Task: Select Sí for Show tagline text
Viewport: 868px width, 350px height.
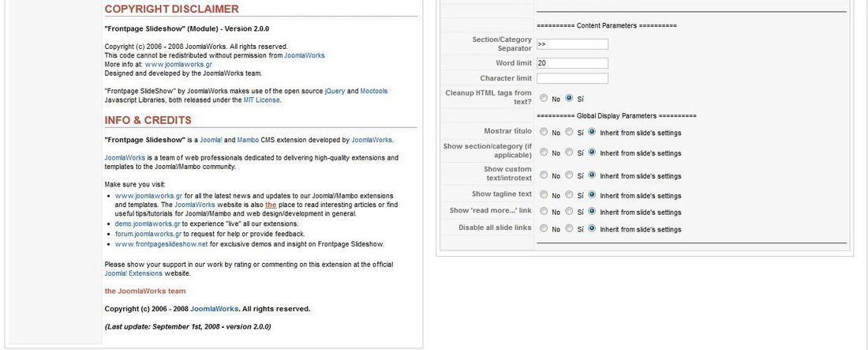Action: pyautogui.click(x=569, y=194)
